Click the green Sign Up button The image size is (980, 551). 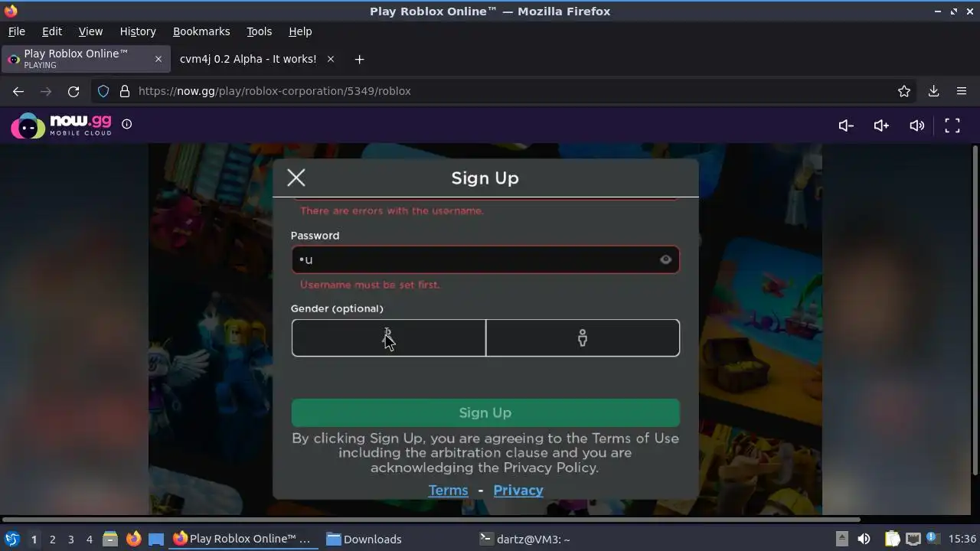pos(485,412)
